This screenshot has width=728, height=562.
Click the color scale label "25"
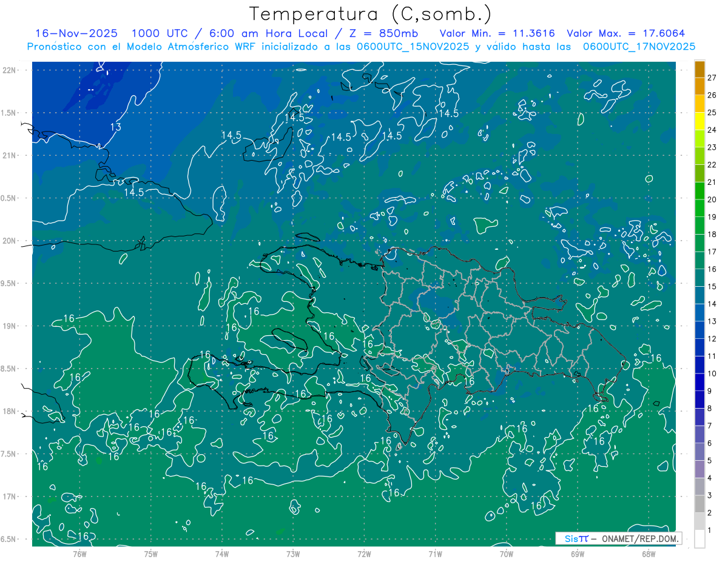click(712, 112)
